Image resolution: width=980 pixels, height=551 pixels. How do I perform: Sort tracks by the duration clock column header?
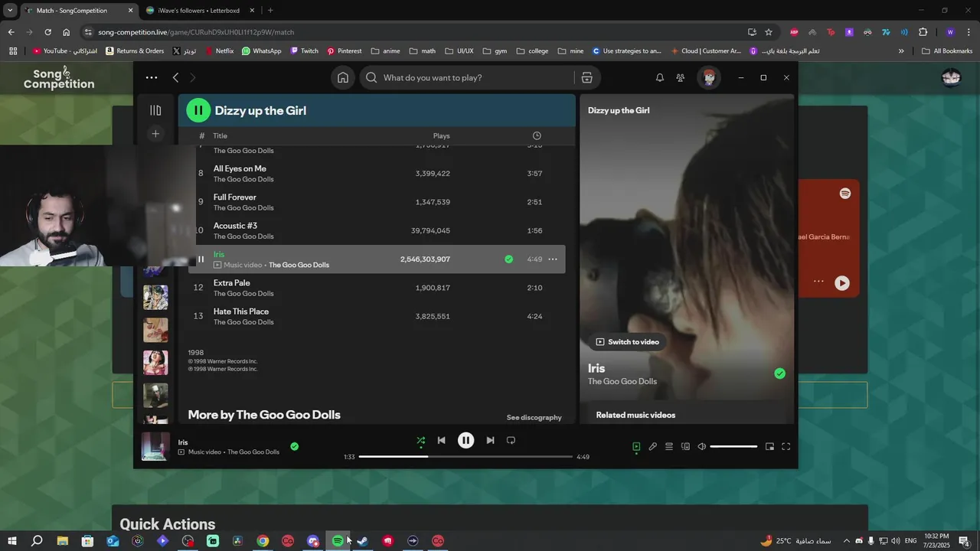pyautogui.click(x=537, y=135)
